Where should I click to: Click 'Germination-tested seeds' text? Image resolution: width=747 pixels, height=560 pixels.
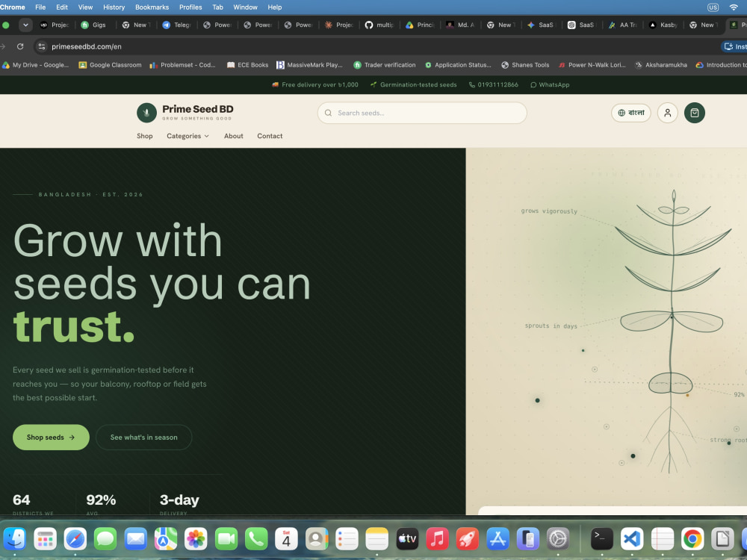414,85
